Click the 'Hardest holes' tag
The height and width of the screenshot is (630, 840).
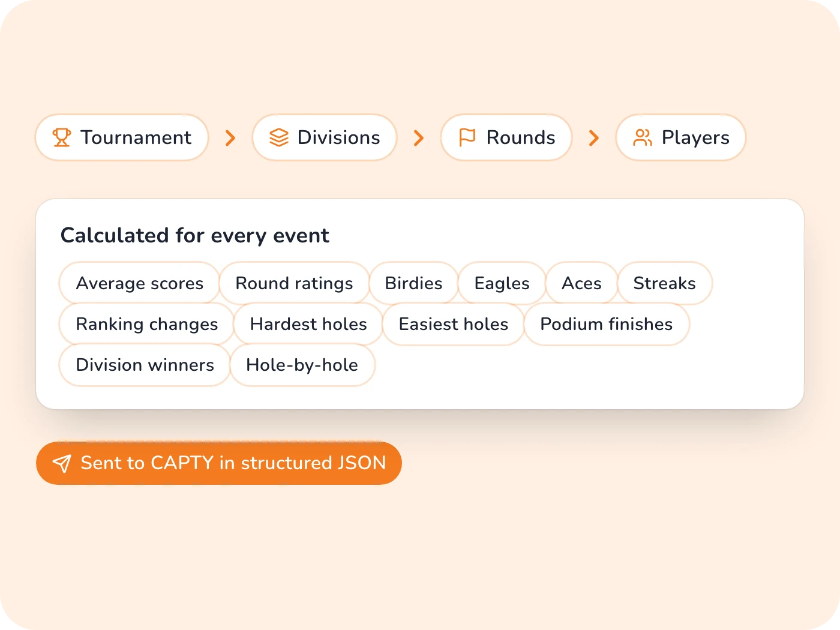tap(308, 324)
